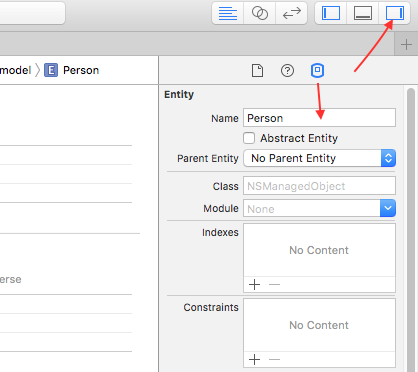
Task: Enable the Abstract Entity checkbox
Action: [249, 138]
